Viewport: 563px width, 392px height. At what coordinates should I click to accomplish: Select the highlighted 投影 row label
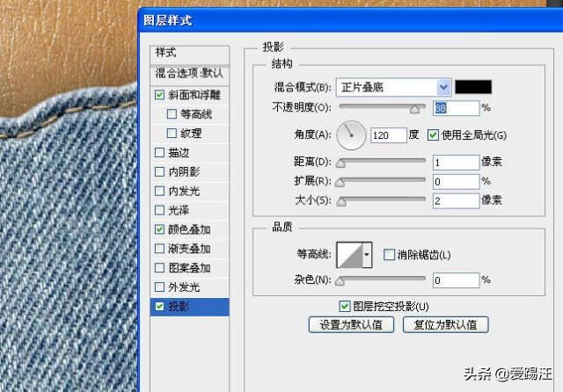coord(179,306)
